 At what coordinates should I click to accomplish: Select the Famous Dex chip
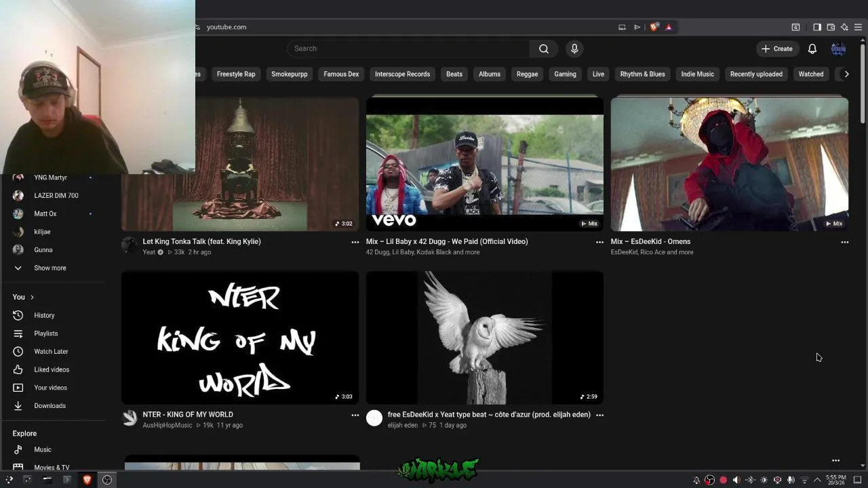(x=341, y=74)
